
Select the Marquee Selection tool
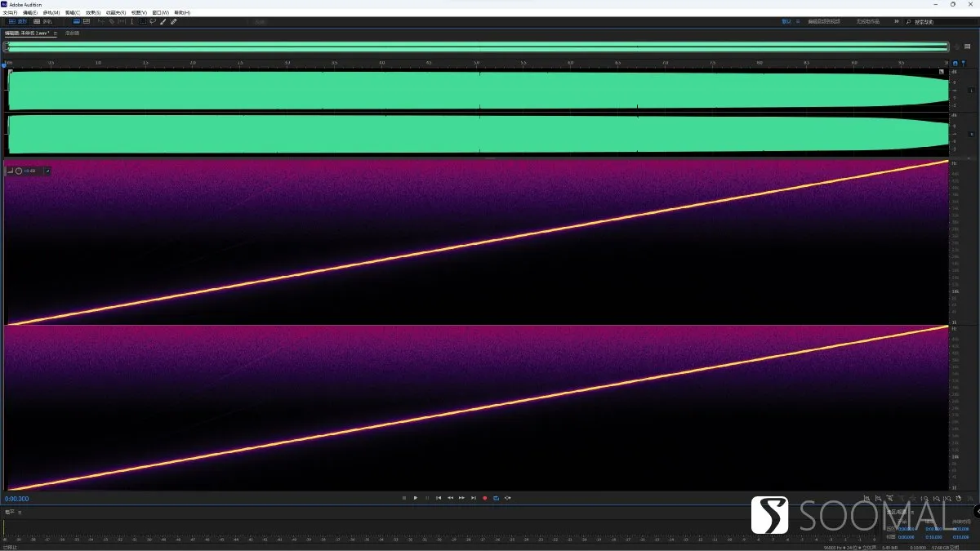[143, 21]
